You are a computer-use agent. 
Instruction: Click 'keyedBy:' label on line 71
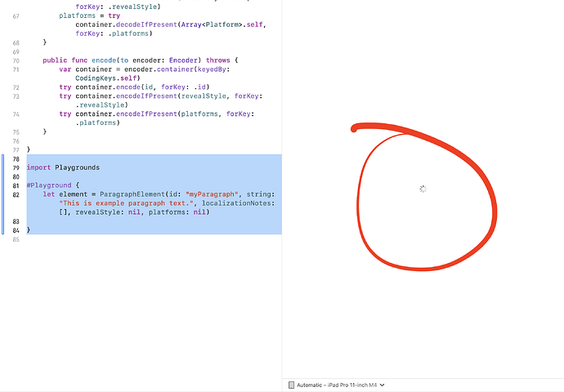pyautogui.click(x=213, y=69)
